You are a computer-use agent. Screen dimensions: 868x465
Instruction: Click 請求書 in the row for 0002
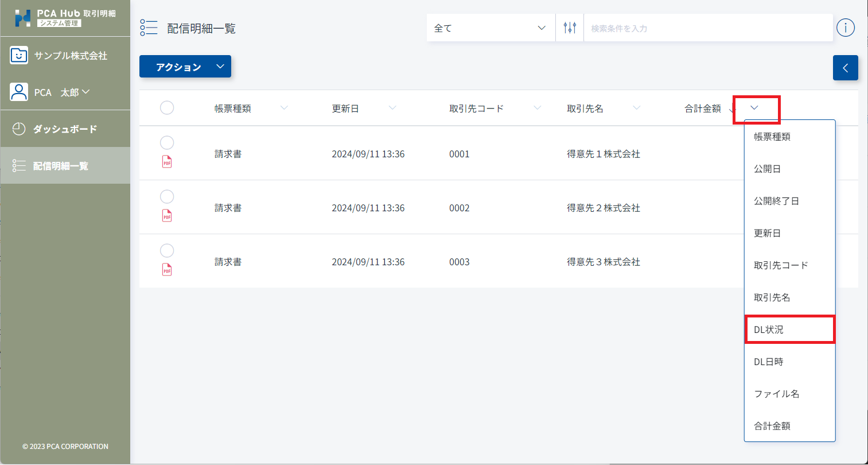[x=228, y=208]
